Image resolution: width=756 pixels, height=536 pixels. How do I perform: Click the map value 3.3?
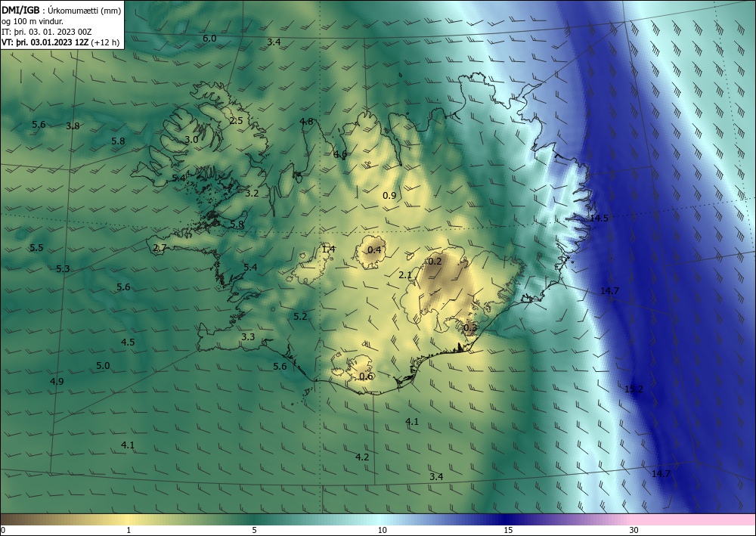tap(248, 336)
